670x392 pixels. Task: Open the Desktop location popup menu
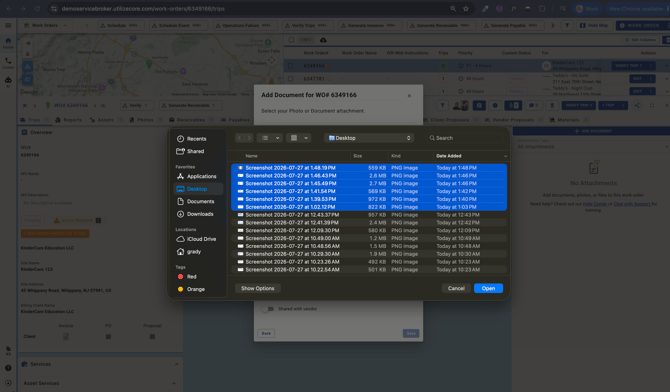369,138
